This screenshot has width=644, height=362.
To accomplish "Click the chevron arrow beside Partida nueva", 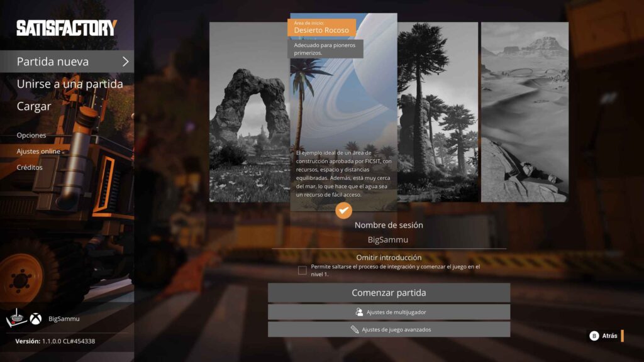I will click(126, 62).
